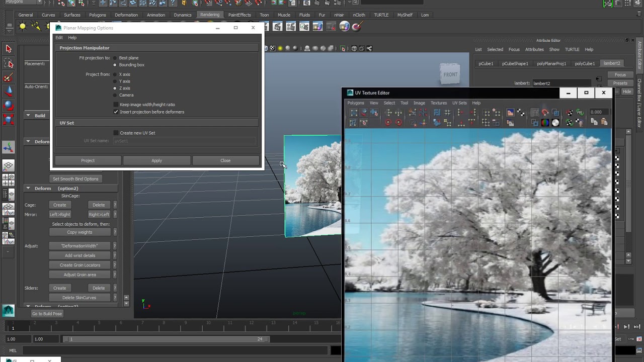Click the sun directional light shelf icon

tap(23, 26)
